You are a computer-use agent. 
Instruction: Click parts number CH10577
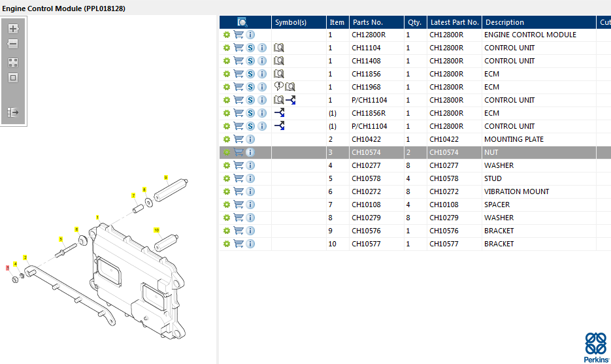(x=366, y=244)
